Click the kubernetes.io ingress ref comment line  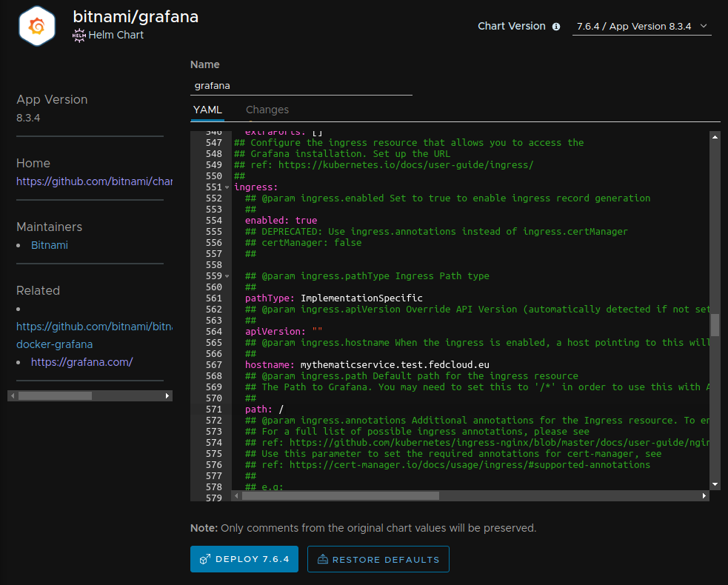384,165
